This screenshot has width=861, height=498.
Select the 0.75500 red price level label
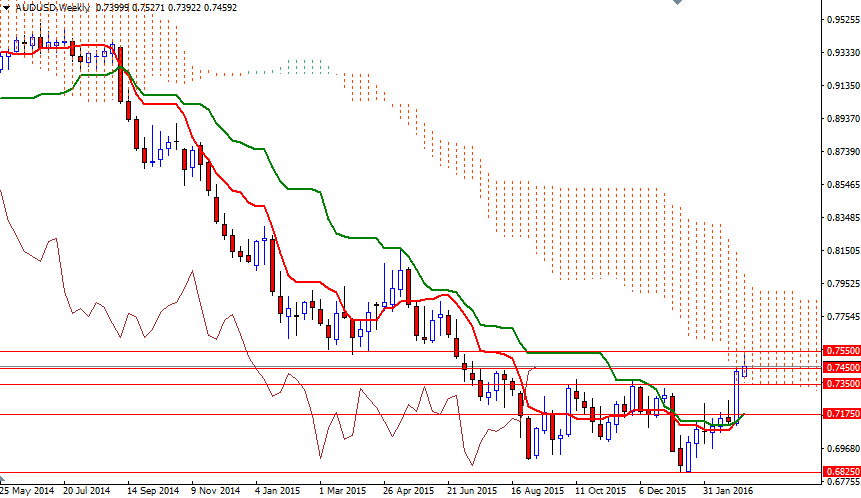840,351
